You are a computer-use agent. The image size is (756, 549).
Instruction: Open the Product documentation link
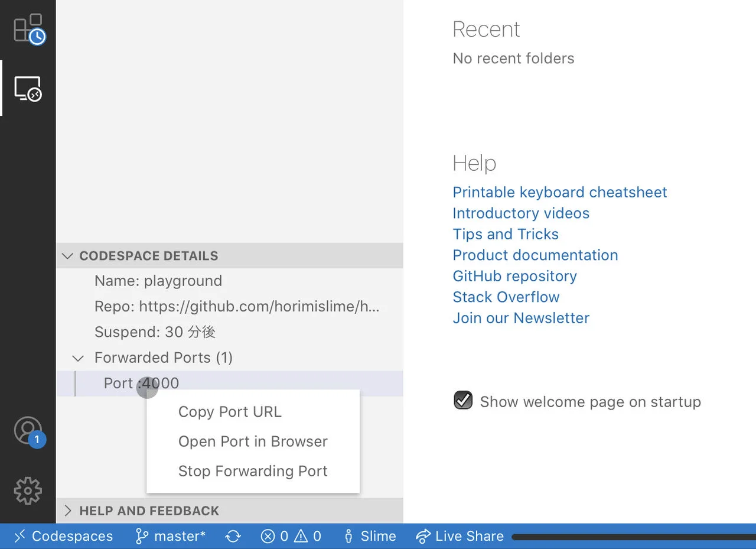point(535,255)
